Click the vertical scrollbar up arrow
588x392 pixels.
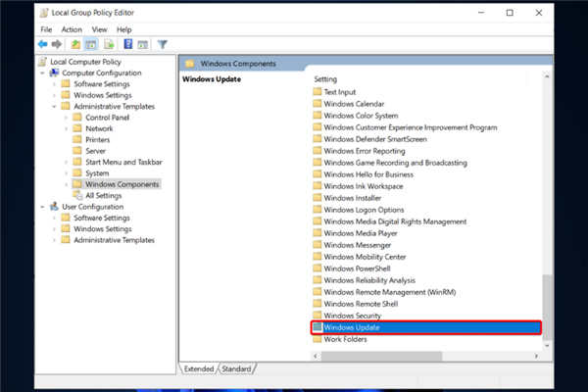click(x=547, y=76)
